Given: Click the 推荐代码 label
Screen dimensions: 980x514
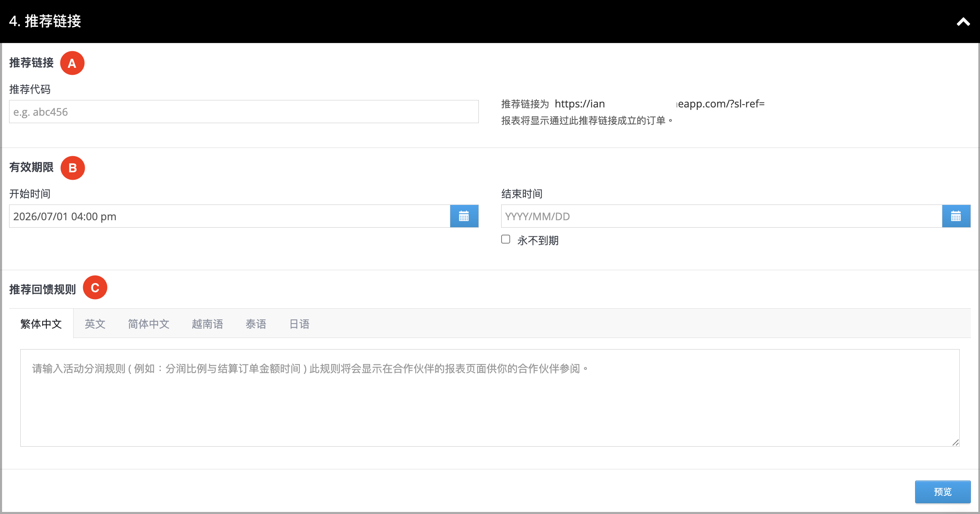Looking at the screenshot, I should pos(30,89).
